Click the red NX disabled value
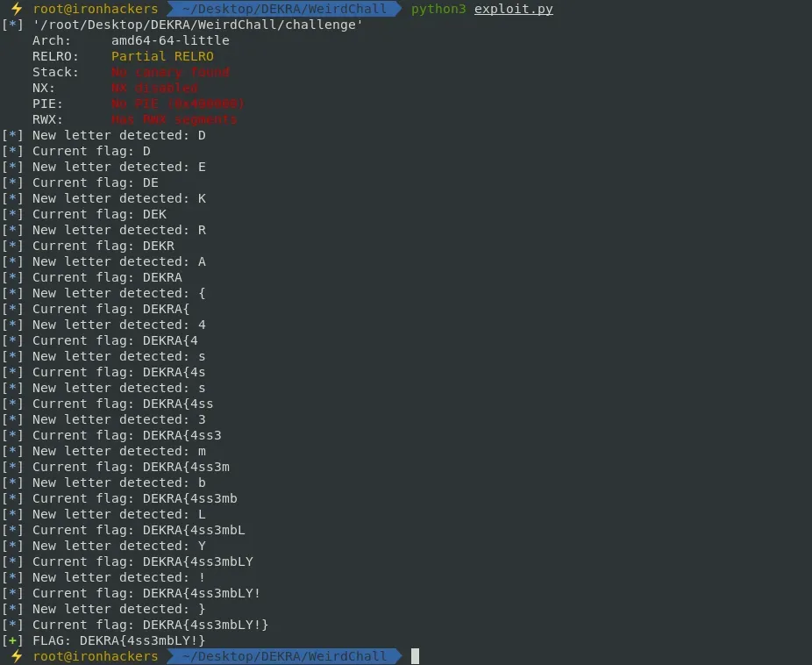812x665 pixels. 154,88
